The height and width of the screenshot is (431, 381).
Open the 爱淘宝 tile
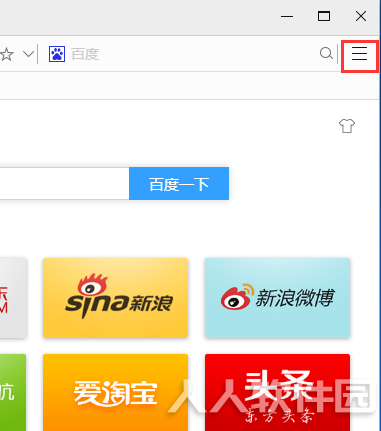(115, 392)
